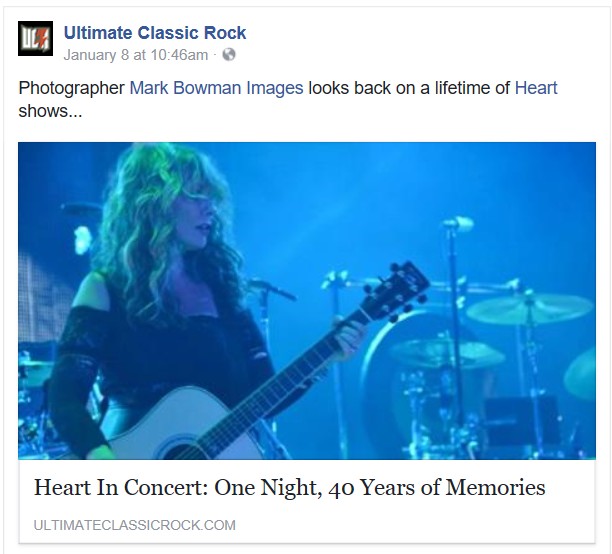Viewport: 612px width, 554px height.
Task: Click the guitar headstock in the image
Action: coord(396,291)
